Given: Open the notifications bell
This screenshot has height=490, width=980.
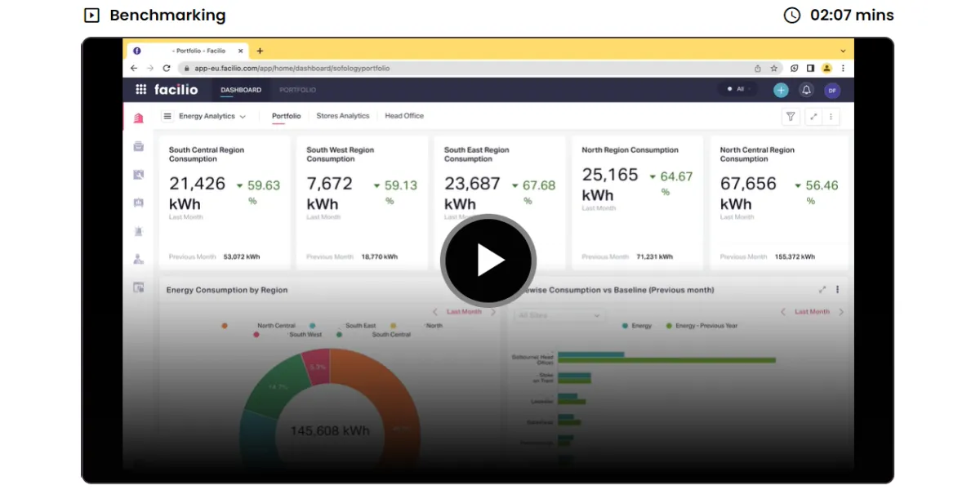Looking at the screenshot, I should (x=806, y=90).
